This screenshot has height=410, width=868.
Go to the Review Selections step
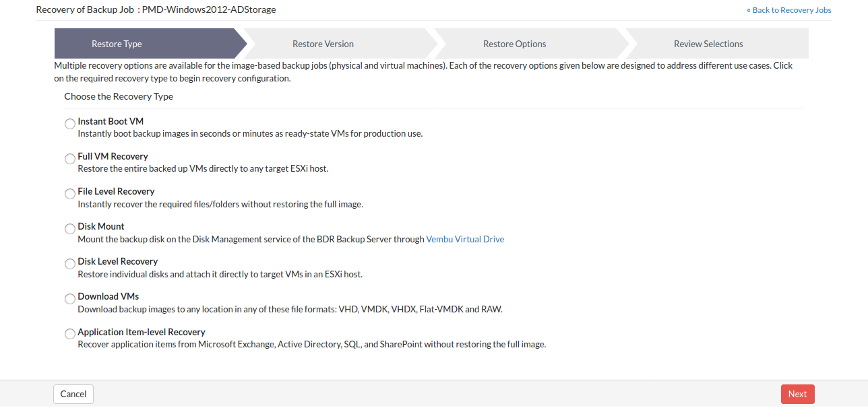(x=708, y=44)
